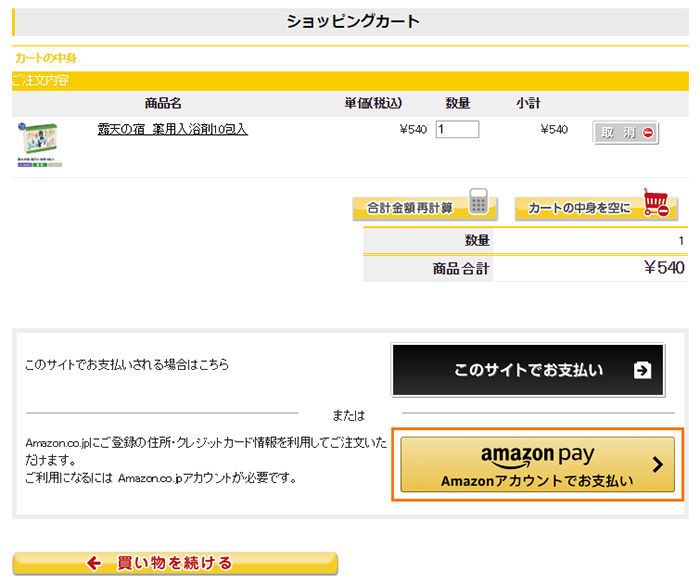Click the arrow icon on black payment button

pos(642,370)
